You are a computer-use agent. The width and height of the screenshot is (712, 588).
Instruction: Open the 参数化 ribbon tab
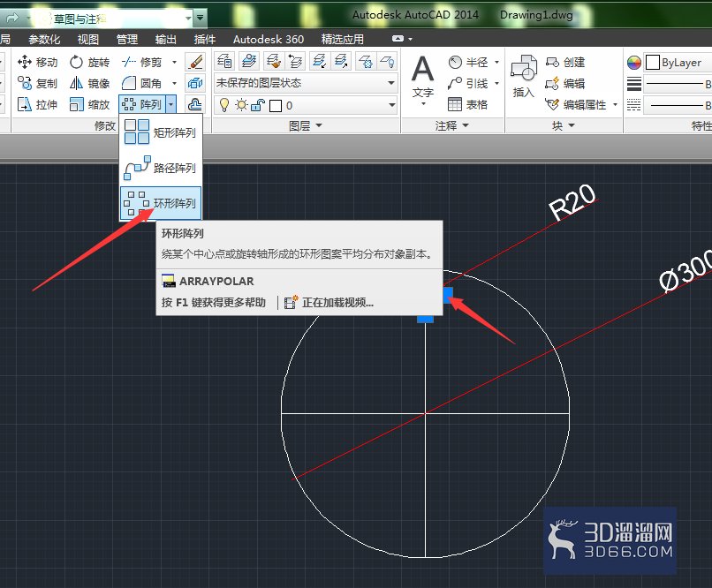[44, 39]
